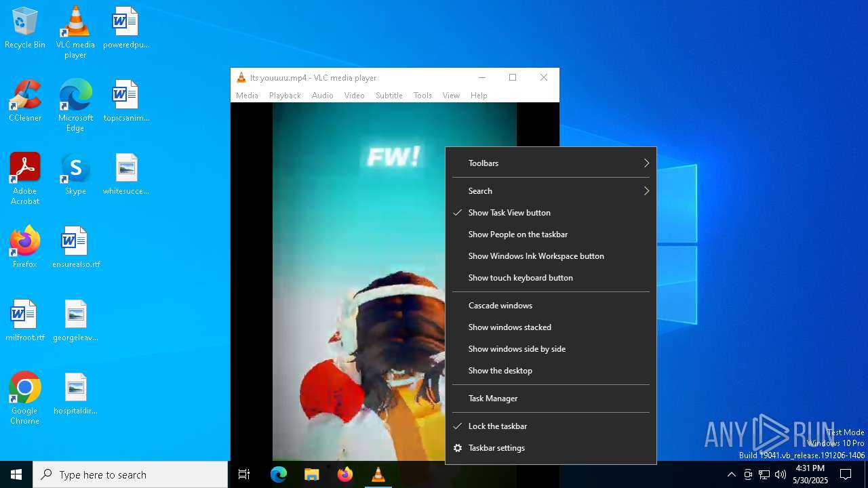
Task: Open VLC Playback menu
Action: (x=285, y=96)
